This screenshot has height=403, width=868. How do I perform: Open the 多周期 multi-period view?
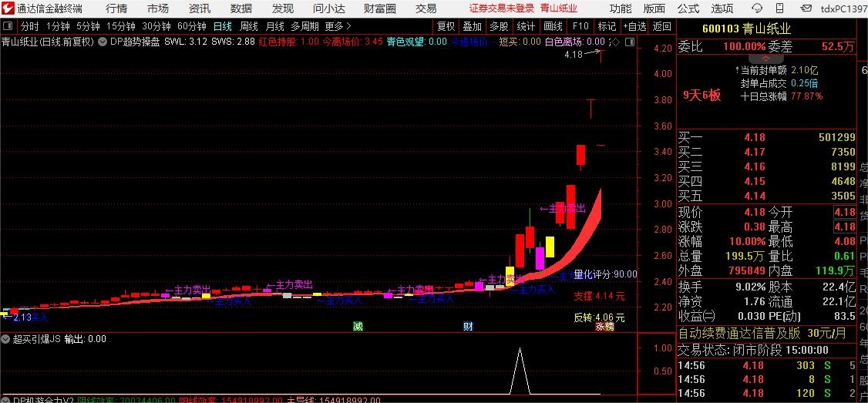(x=305, y=26)
